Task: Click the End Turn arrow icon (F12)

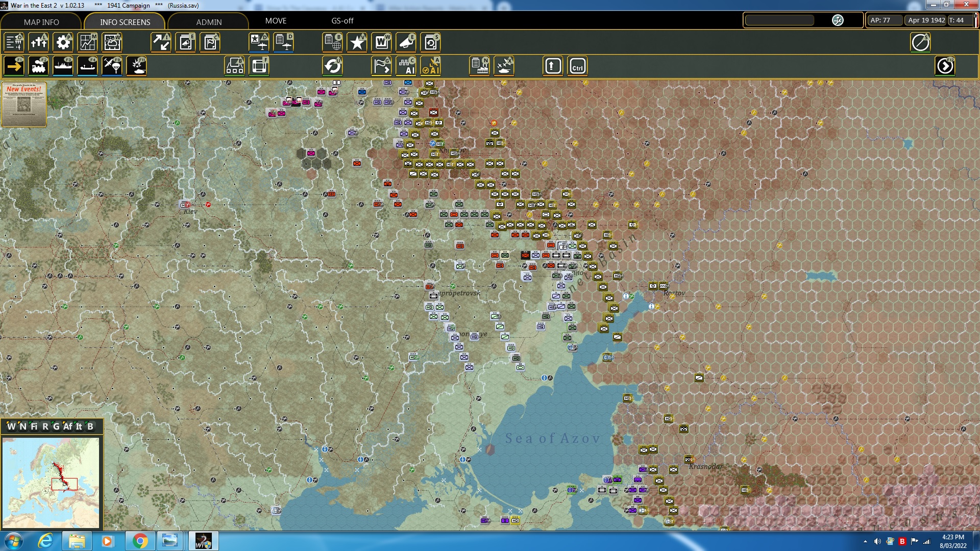Action: coord(945,66)
